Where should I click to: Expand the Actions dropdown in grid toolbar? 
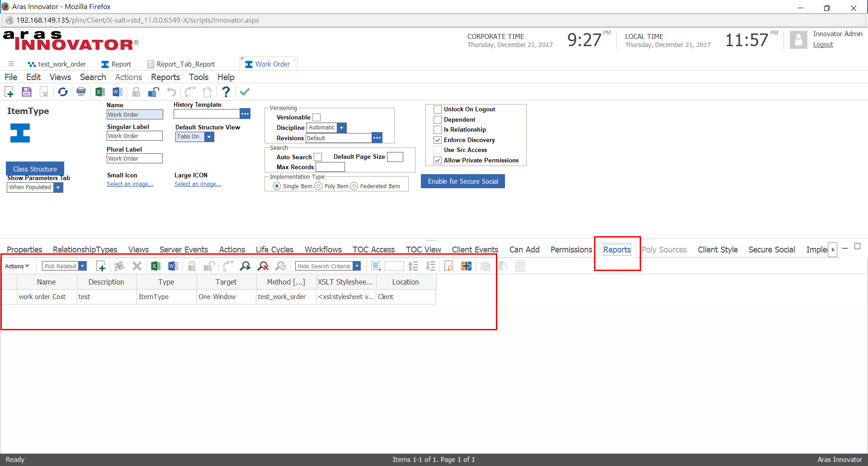[x=17, y=266]
